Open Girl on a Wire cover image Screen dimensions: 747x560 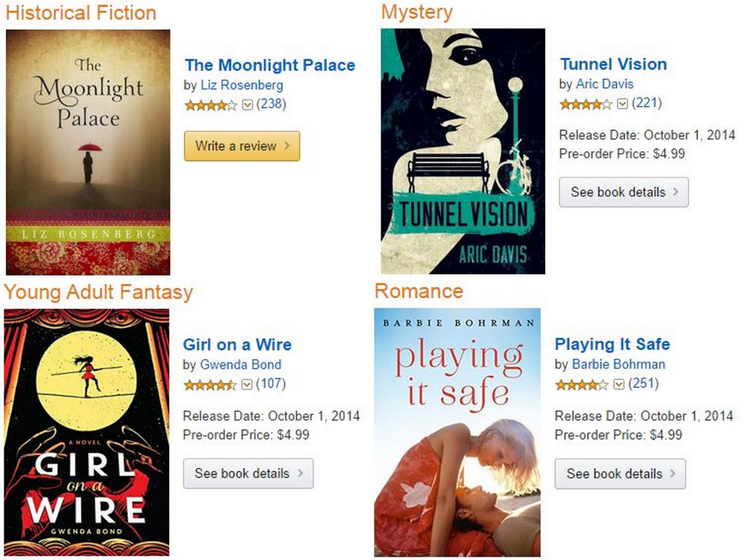click(87, 432)
